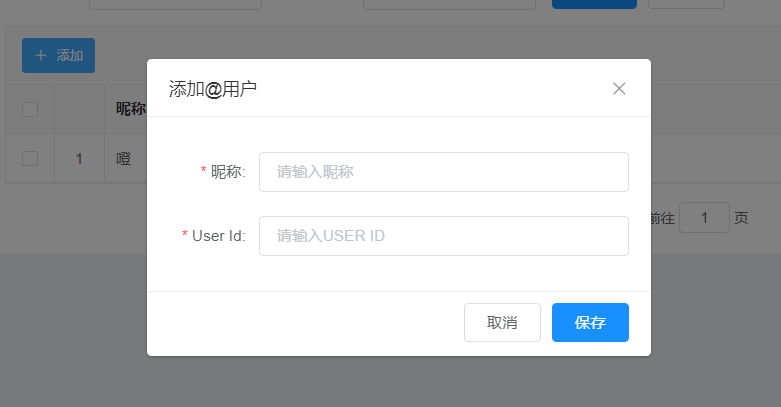
Task: Click the 昵称 input field
Action: (x=444, y=172)
